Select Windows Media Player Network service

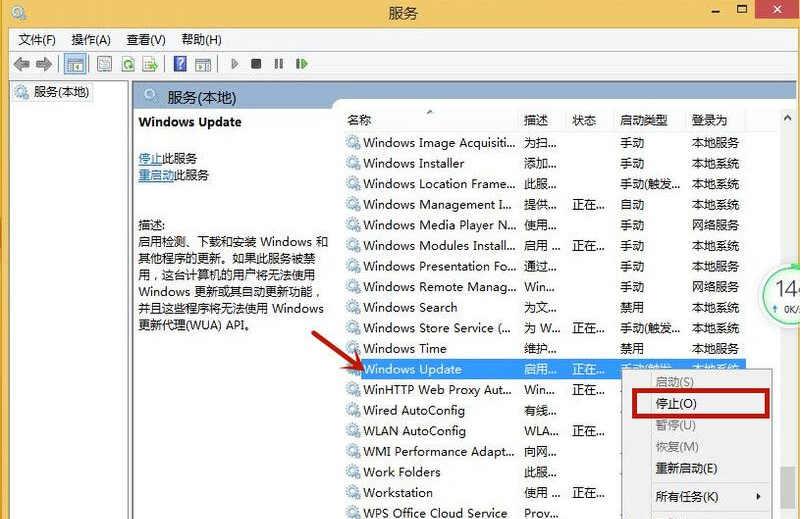545,225
